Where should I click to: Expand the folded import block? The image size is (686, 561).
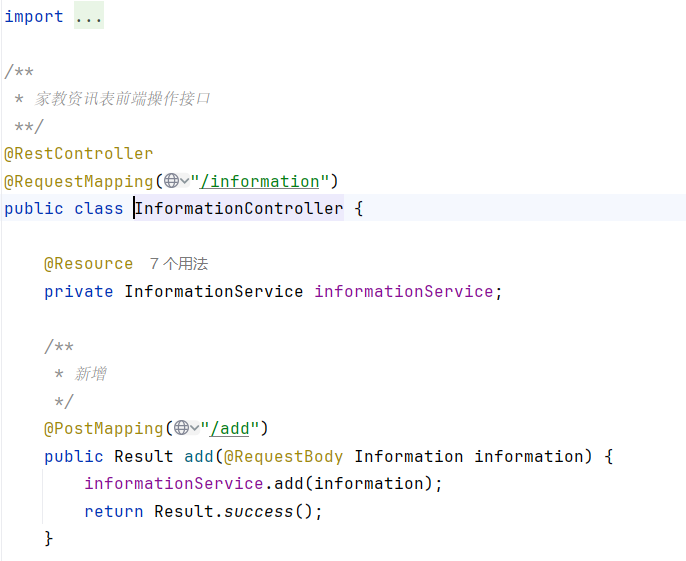click(x=89, y=16)
